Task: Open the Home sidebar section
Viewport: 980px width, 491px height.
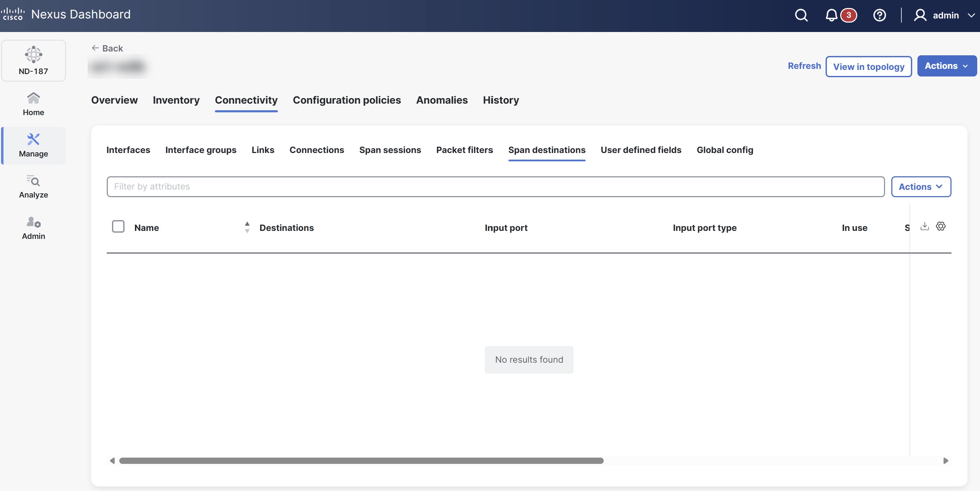Action: pyautogui.click(x=33, y=104)
